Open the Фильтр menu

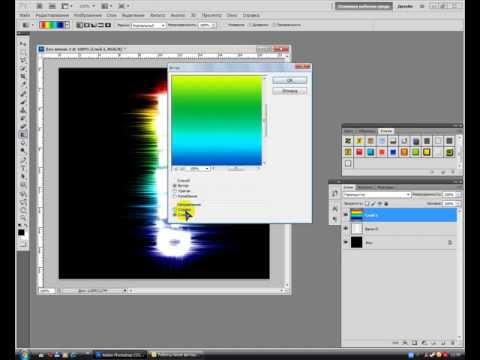(x=157, y=15)
